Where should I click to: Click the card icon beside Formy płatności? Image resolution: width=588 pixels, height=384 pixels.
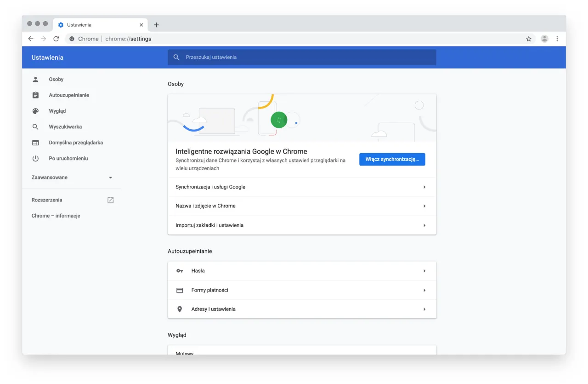pos(180,290)
